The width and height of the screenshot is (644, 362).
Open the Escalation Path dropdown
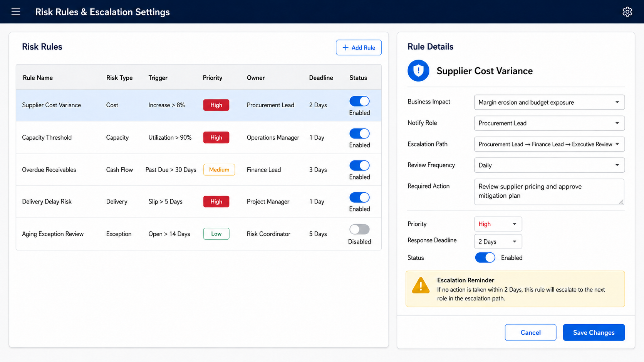(549, 144)
